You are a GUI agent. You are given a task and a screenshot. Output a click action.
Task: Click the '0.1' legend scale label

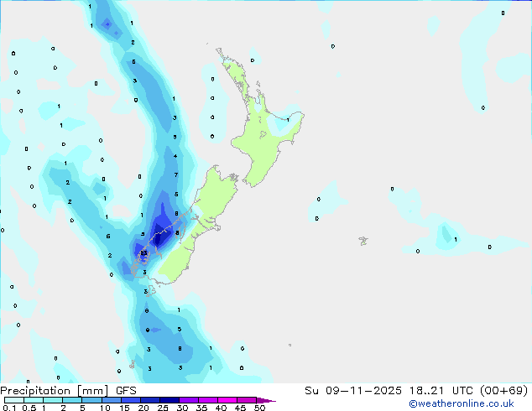click(9, 408)
